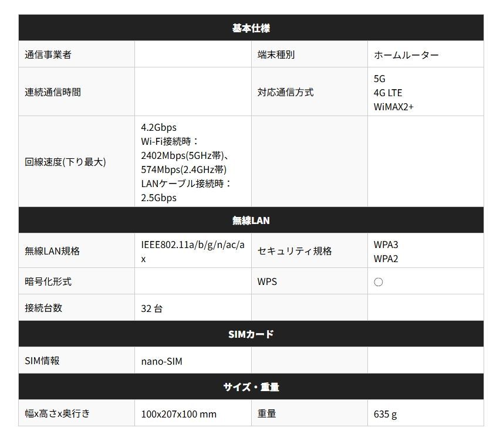Image resolution: width=500 pixels, height=448 pixels.
Task: Click the 635 g weight value
Action: point(386,413)
